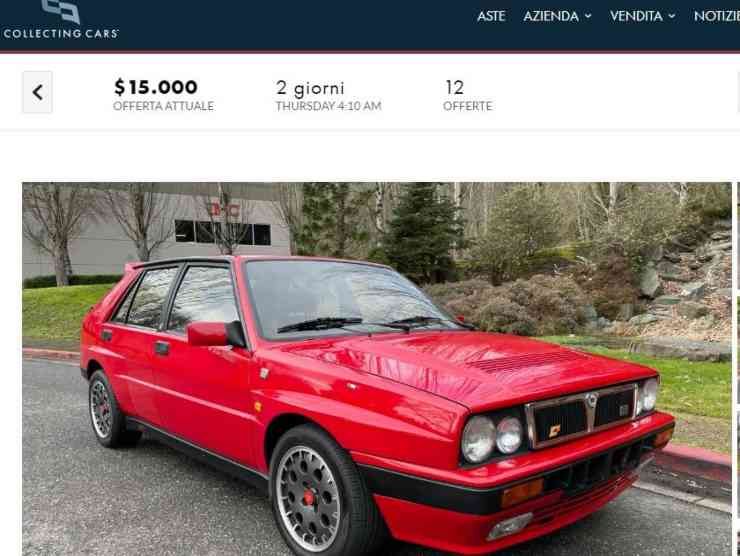The height and width of the screenshot is (556, 740).
Task: Go back using the left chevron button
Action: point(37,93)
